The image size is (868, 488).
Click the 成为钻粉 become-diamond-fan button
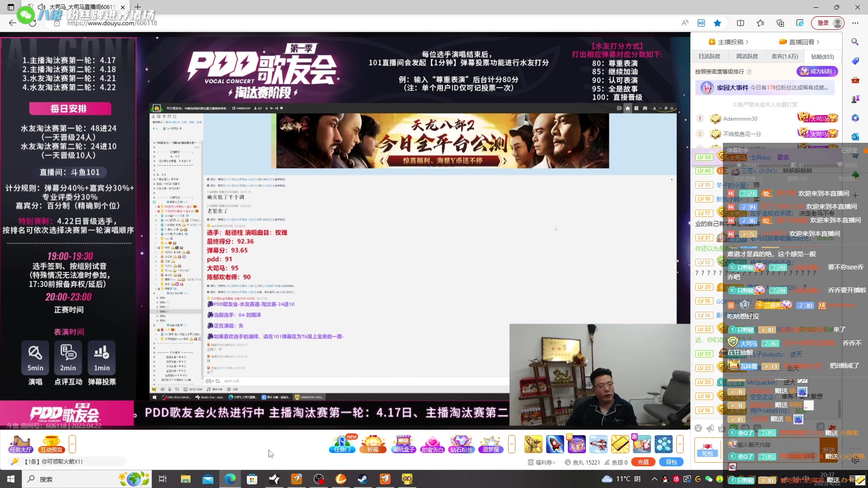(x=816, y=71)
